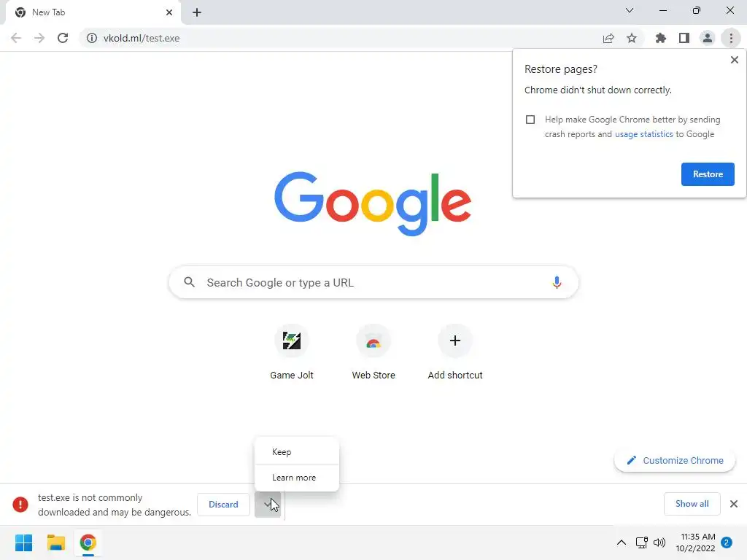Open File Explorer from taskbar
747x560 pixels.
tap(55, 542)
